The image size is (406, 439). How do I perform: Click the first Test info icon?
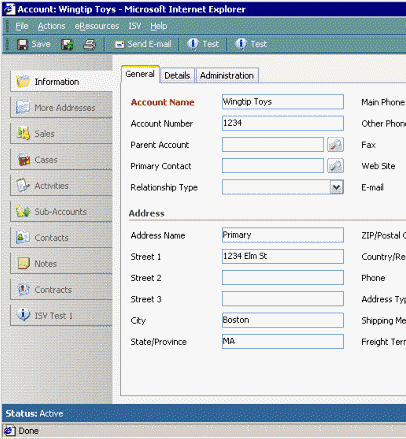click(193, 44)
